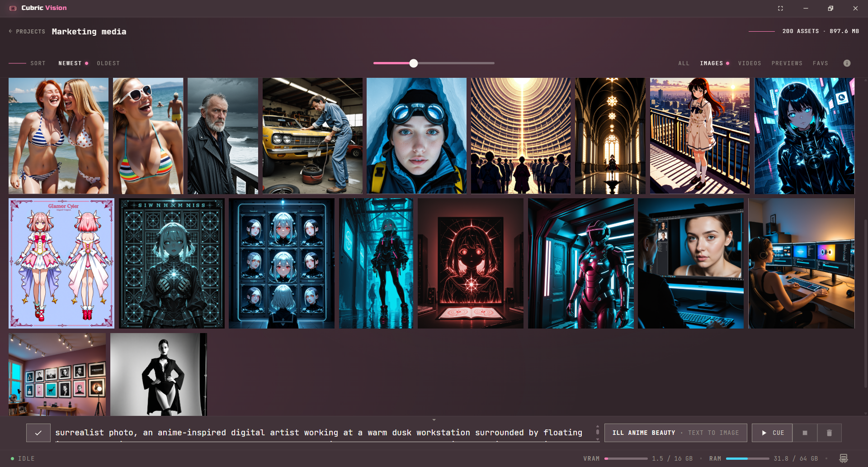Go back to Projects
Viewport: 868px width, 467px height.
tap(27, 32)
